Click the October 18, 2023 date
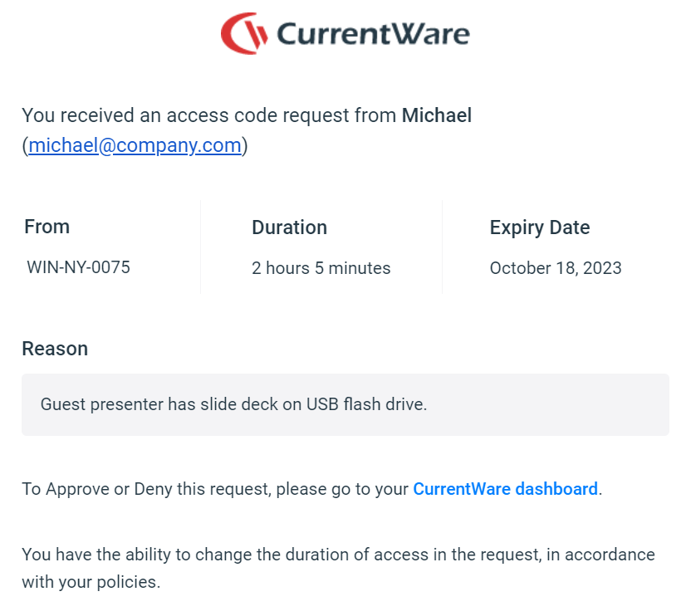This screenshot has height=616, width=691. coord(556,268)
